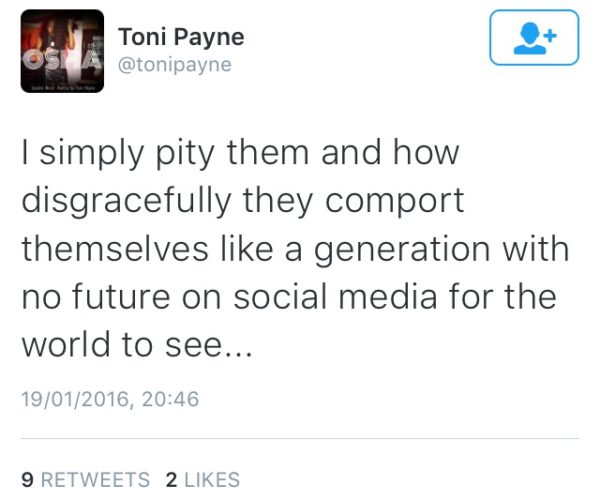Select the OSHA logo text on avatar
This screenshot has width=600, height=500.
62,60
